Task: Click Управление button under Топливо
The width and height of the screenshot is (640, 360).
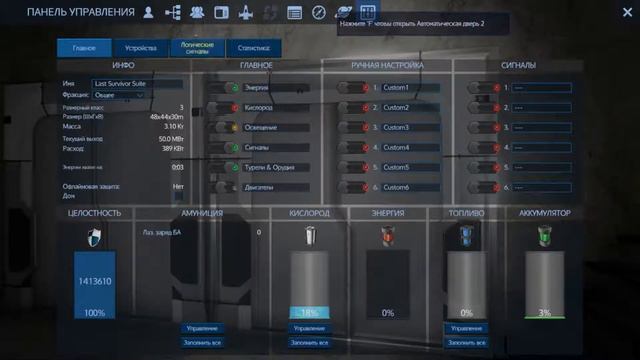Action: click(466, 328)
